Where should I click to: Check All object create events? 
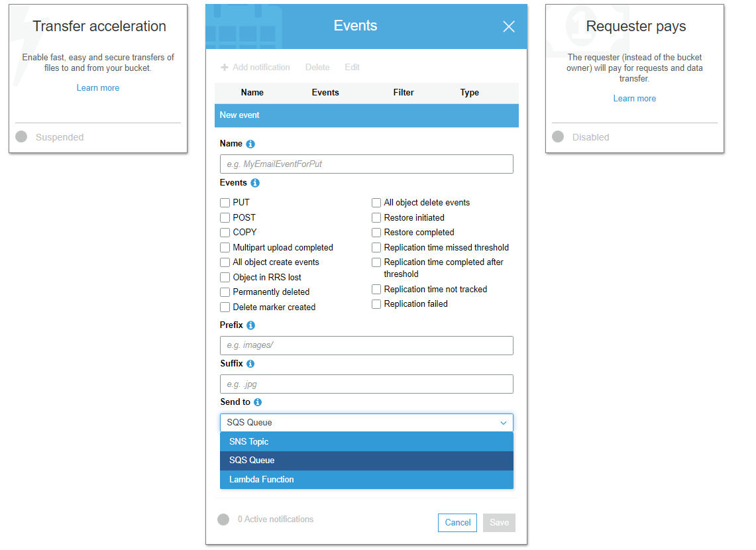(225, 262)
